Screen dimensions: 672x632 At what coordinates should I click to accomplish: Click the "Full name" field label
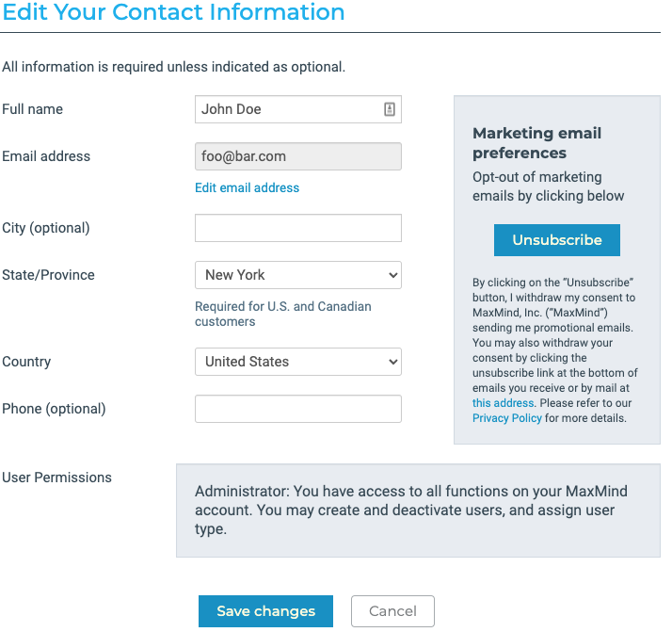point(33,109)
